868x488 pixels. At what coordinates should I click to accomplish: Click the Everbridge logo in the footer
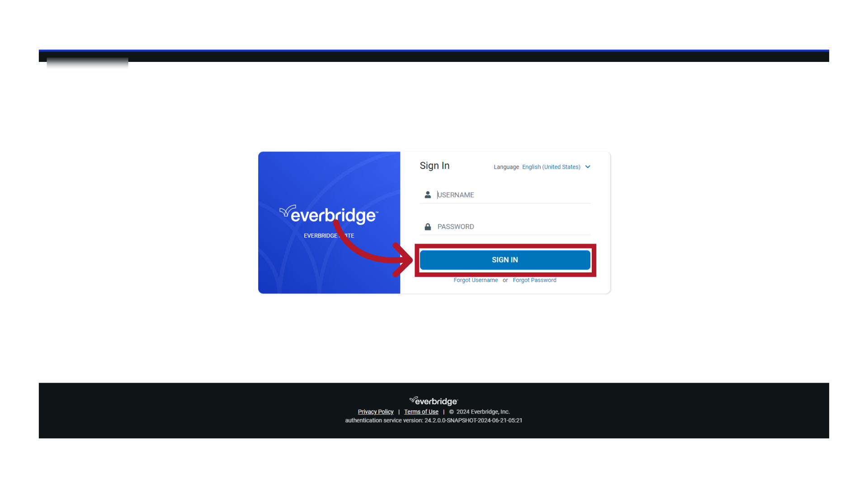434,401
